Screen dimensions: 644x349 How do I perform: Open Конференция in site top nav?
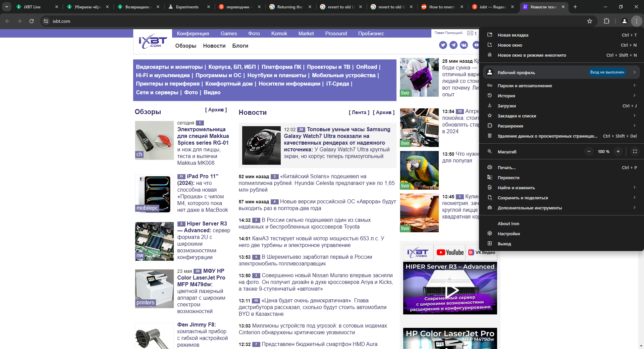193,34
